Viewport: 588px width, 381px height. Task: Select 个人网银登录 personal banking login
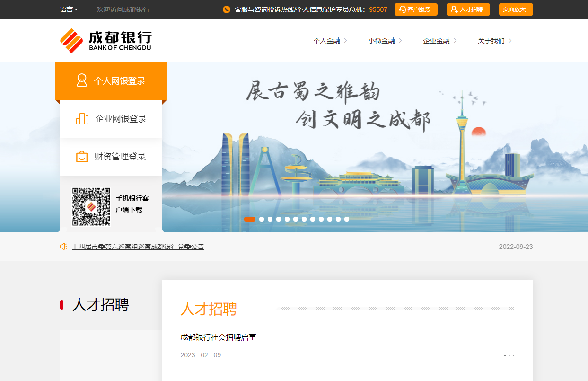111,81
